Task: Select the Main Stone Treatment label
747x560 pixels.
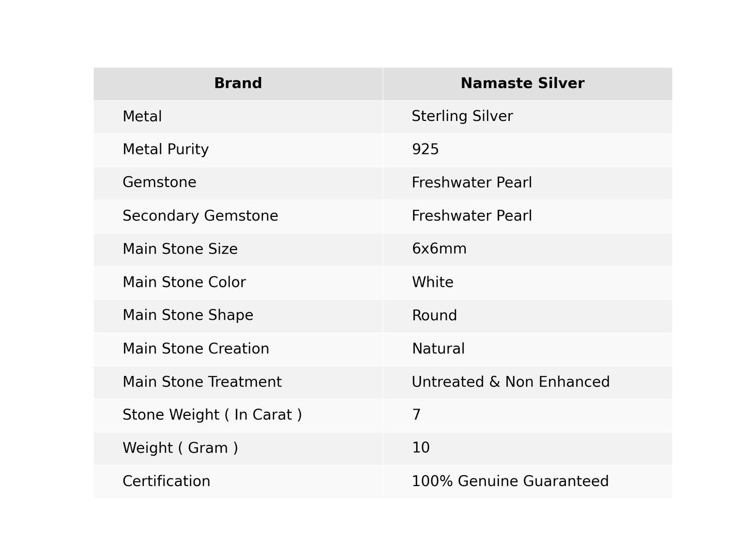Action: point(202,382)
